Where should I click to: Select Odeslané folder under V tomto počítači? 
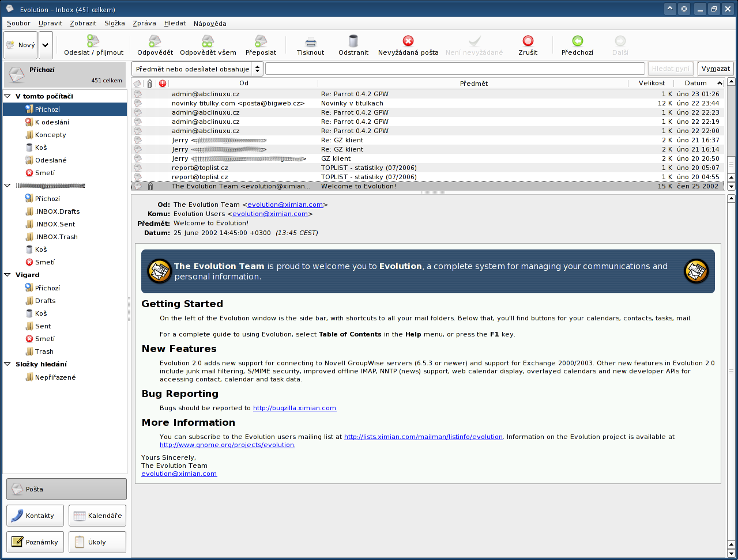tap(51, 160)
